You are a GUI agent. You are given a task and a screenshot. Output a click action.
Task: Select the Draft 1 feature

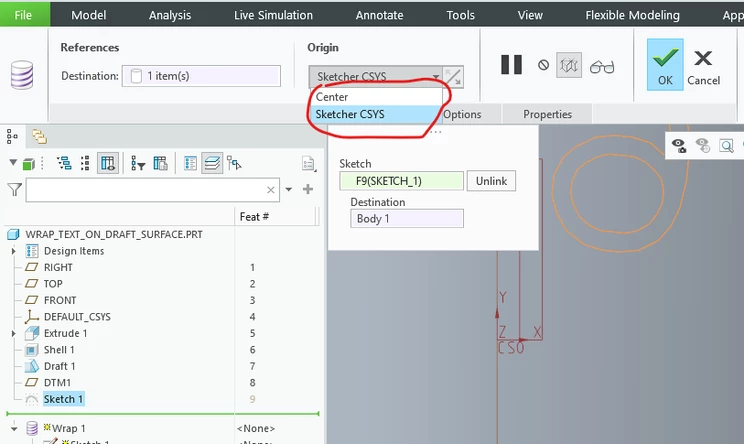click(59, 366)
